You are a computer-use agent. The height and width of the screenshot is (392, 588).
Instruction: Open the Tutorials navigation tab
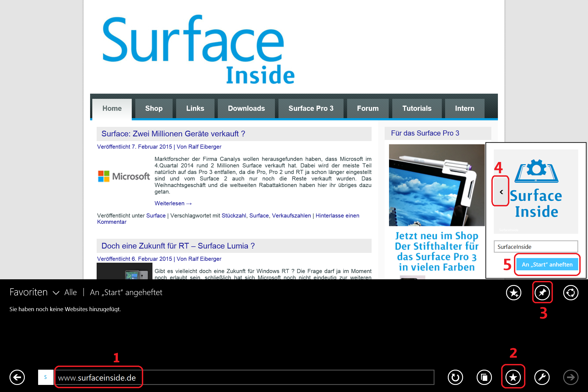point(417,108)
